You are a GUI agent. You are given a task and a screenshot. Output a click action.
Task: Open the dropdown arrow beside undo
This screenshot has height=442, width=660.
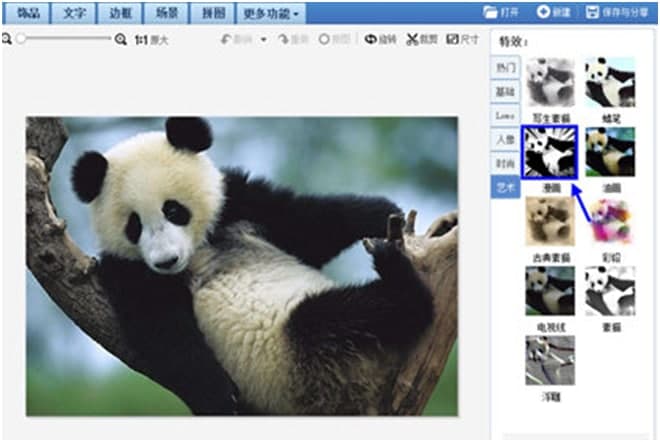[263, 39]
